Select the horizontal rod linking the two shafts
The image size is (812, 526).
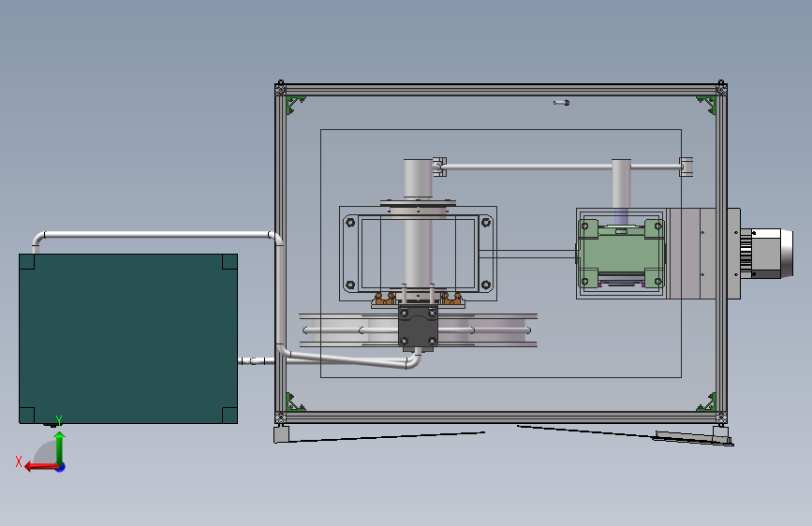point(562,167)
